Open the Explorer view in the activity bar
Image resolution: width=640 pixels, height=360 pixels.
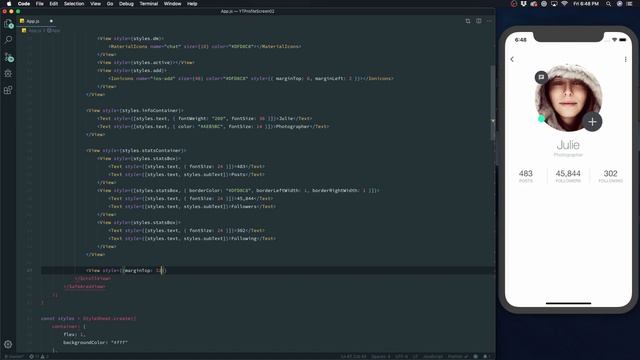(8, 24)
